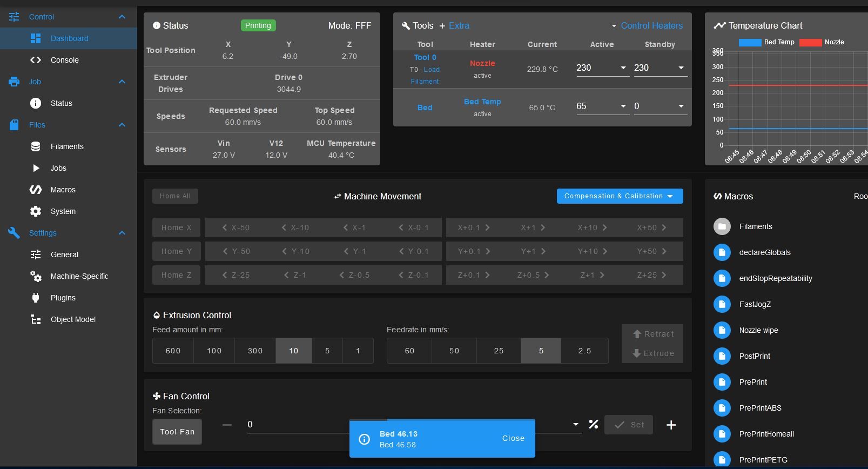Collapse the Files section
The image size is (868, 469).
click(122, 125)
